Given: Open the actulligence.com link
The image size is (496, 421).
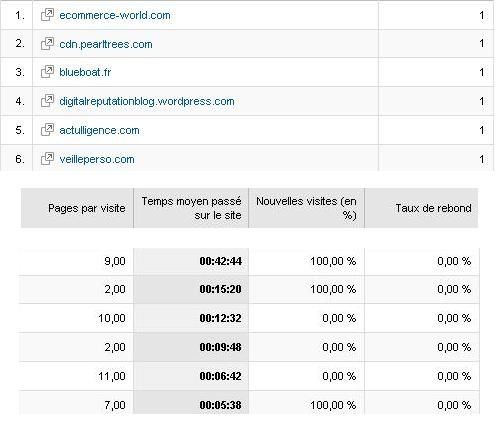Looking at the screenshot, I should point(99,130).
